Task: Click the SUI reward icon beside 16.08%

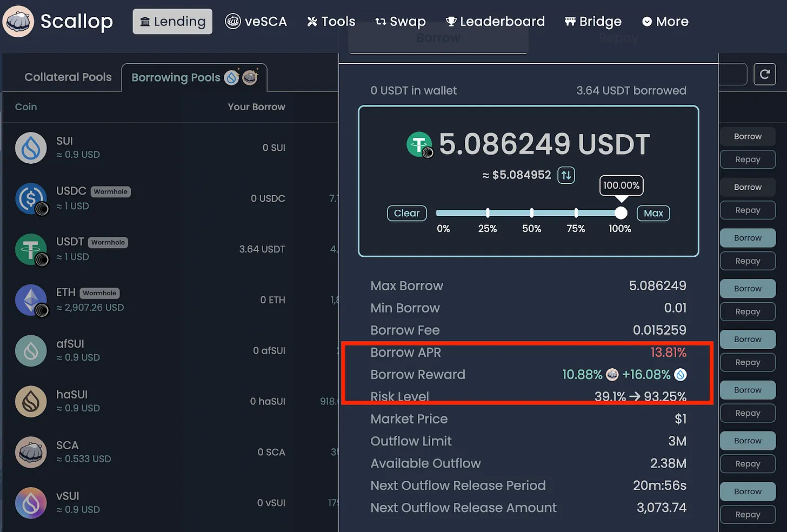Action: coord(681,375)
